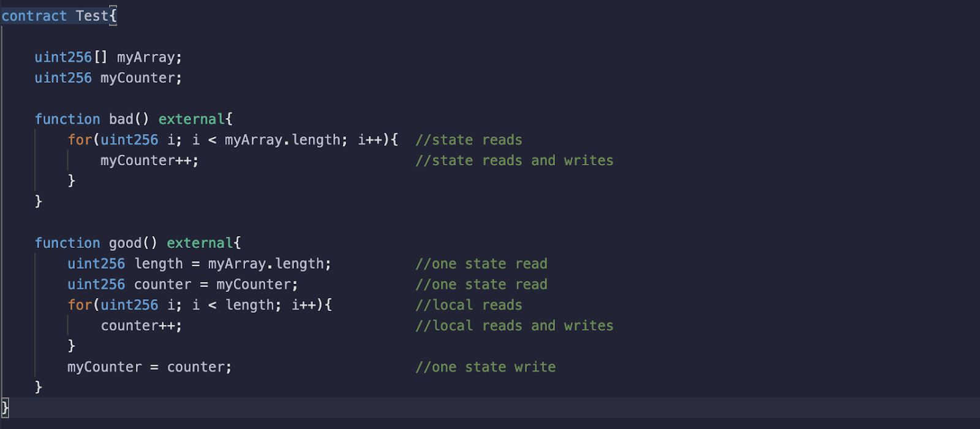Click the counter++ statement
The image size is (980, 429).
(x=141, y=326)
